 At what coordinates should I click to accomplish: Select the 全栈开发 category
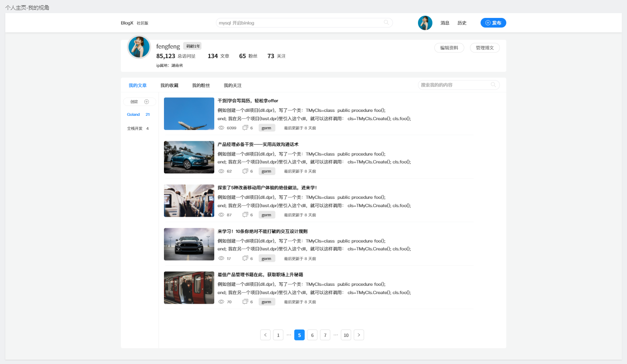[x=135, y=128]
